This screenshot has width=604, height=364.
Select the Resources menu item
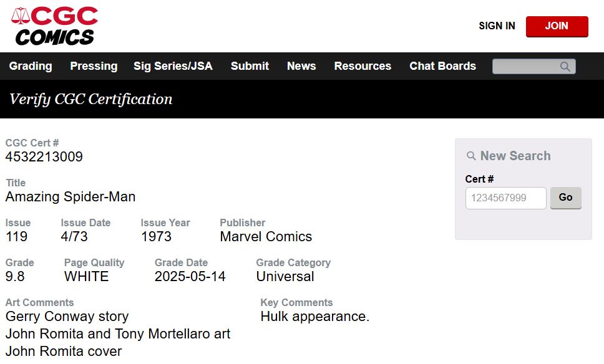coord(363,66)
